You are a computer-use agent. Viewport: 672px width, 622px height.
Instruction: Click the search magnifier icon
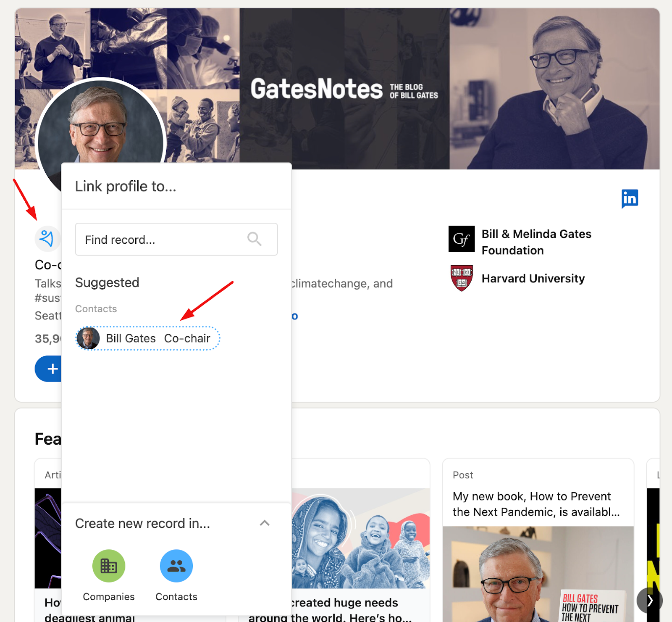coord(254,239)
